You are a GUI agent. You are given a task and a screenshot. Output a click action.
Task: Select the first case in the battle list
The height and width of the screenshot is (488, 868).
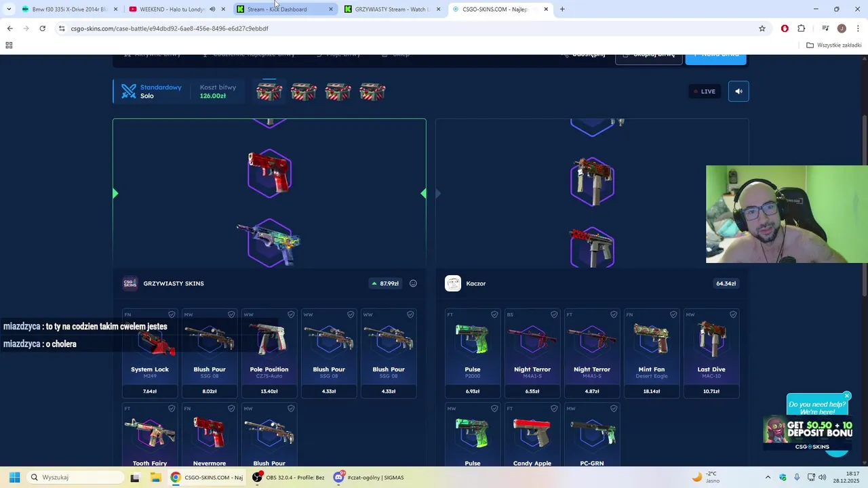point(269,91)
